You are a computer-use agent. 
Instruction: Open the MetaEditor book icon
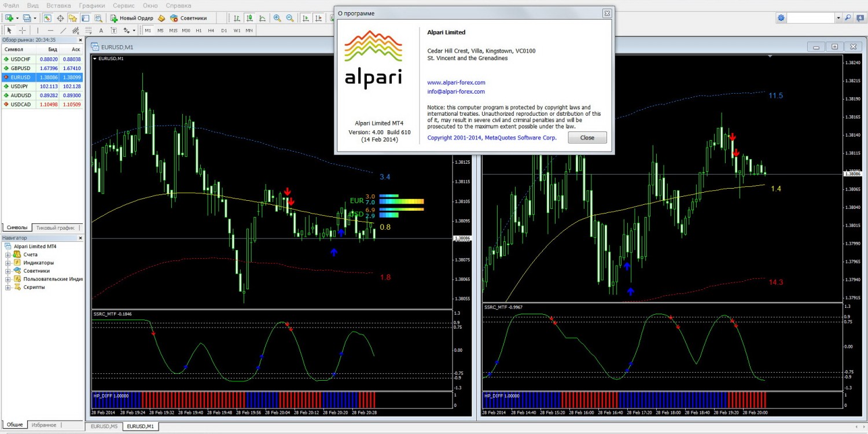click(x=161, y=18)
